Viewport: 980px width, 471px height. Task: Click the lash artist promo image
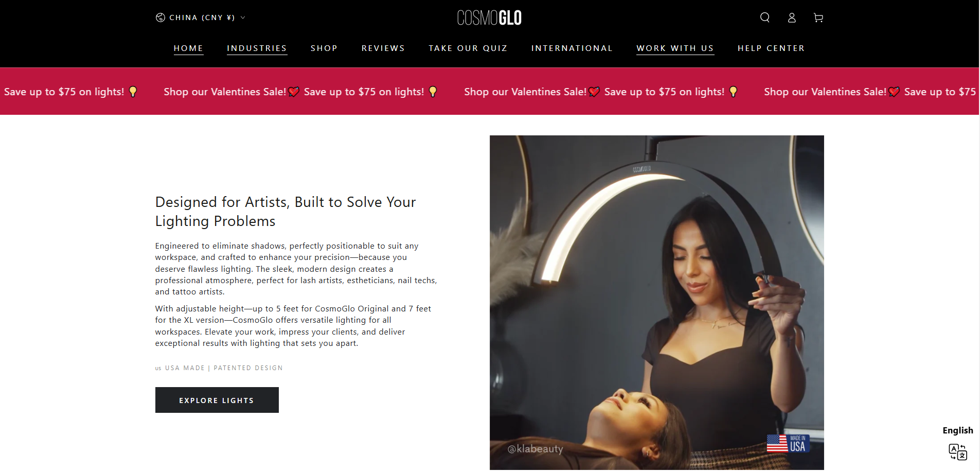click(x=657, y=303)
